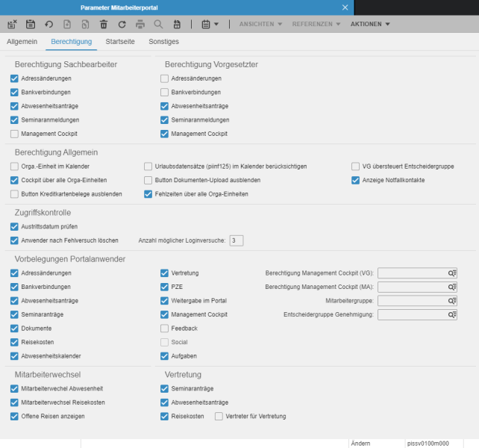
Task: Open the ANSICHTEN menu
Action: pos(260,24)
